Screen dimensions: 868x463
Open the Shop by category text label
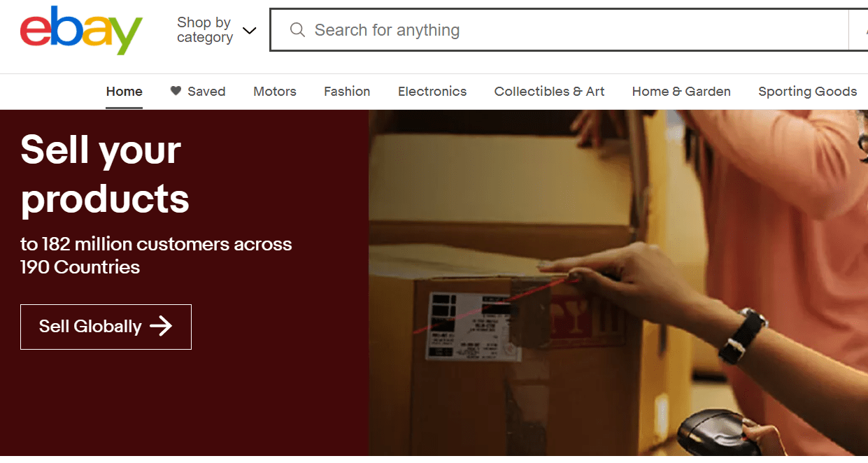(204, 30)
